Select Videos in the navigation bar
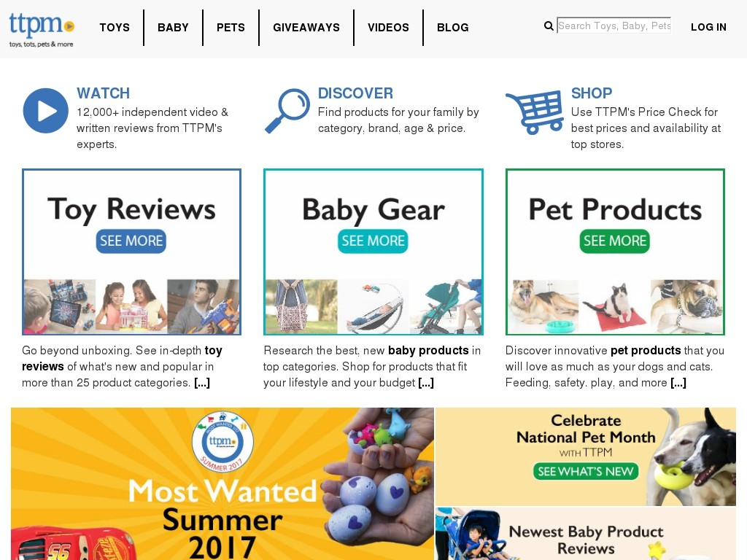This screenshot has width=747, height=560. tap(388, 28)
